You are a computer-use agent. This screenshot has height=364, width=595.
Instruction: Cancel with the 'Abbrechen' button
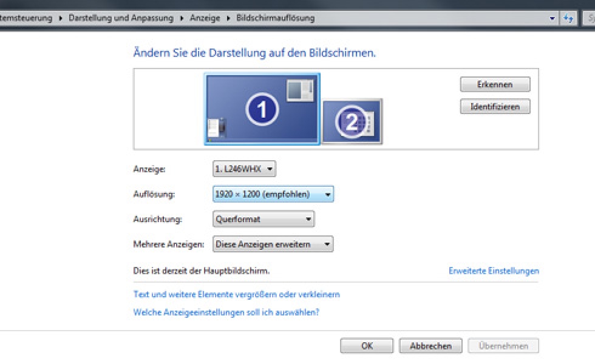pos(430,346)
